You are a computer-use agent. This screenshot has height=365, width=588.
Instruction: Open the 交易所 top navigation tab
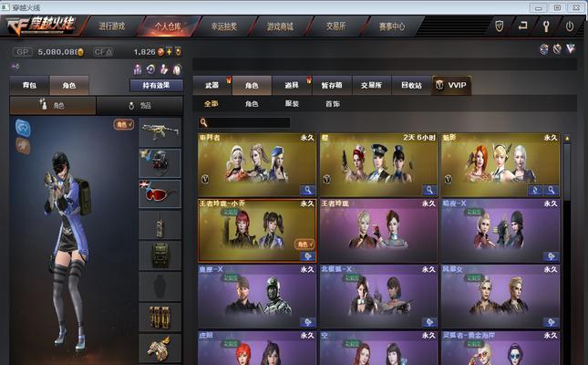335,26
